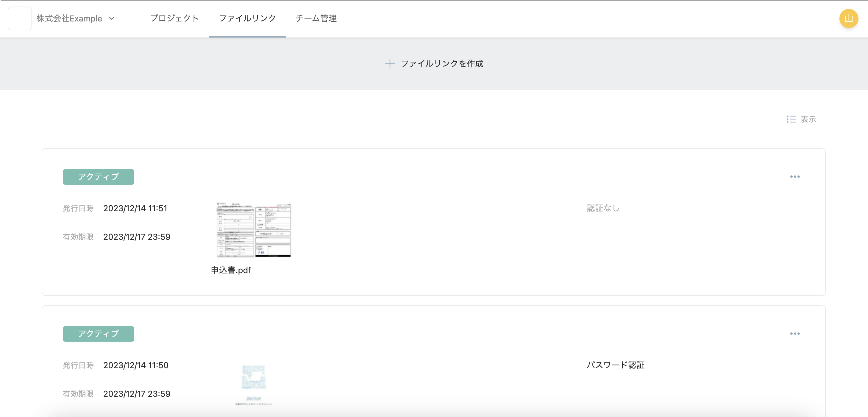Viewport: 868px width, 417px height.
Task: Click the plus icon to create a file link
Action: [390, 63]
